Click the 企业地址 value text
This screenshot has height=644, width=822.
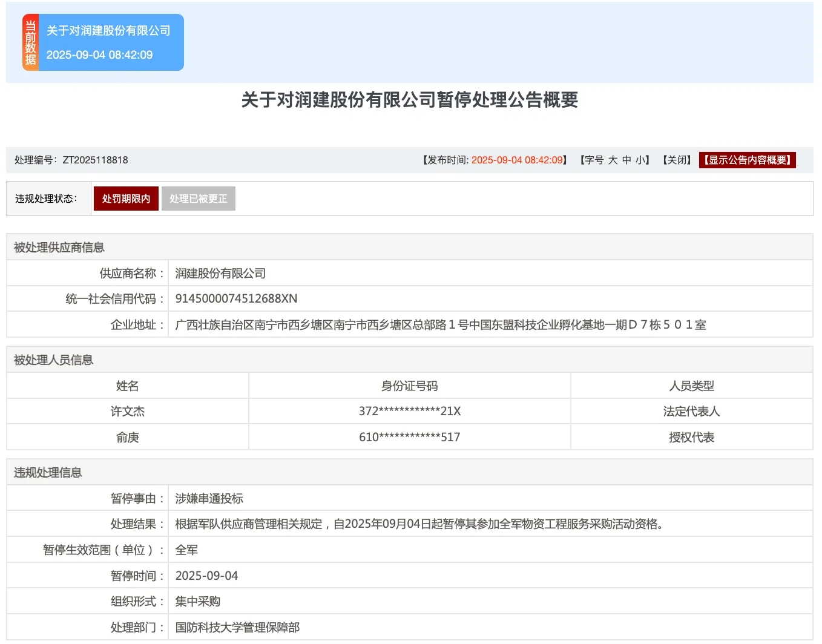(x=441, y=325)
